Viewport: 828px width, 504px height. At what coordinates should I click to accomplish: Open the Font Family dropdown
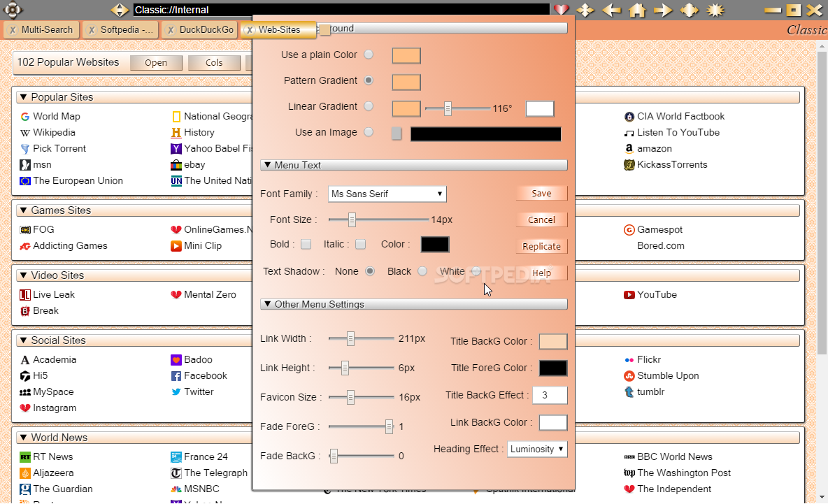tap(387, 194)
